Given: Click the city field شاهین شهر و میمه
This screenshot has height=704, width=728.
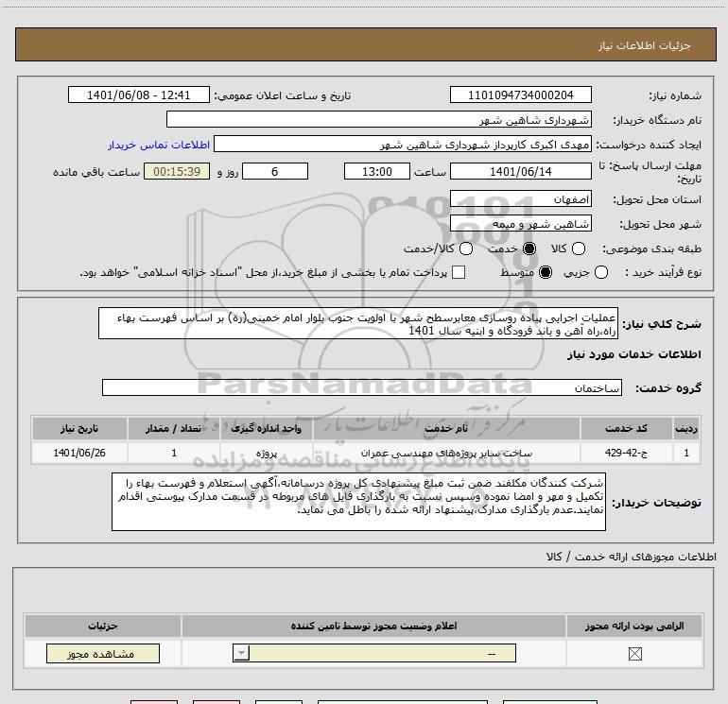Looking at the screenshot, I should 520,224.
